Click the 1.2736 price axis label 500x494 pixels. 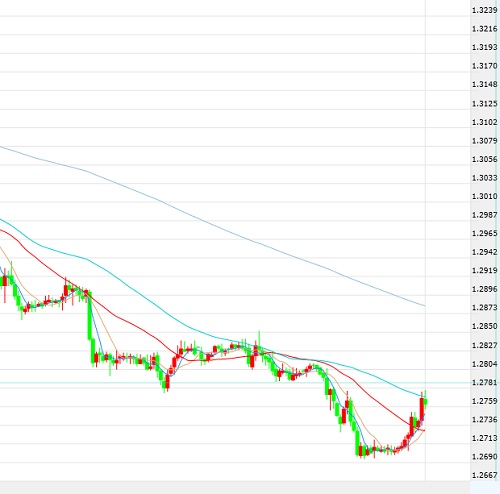[484, 419]
